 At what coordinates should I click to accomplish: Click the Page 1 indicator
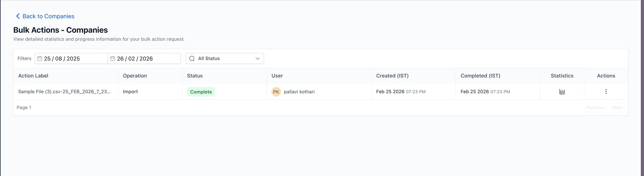pyautogui.click(x=24, y=107)
